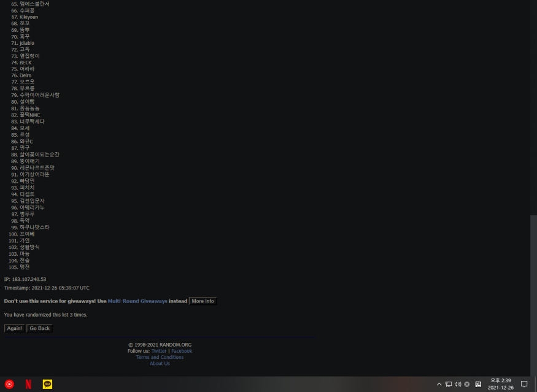
Task: Follow the Twitter link in the footer
Action: (158, 351)
